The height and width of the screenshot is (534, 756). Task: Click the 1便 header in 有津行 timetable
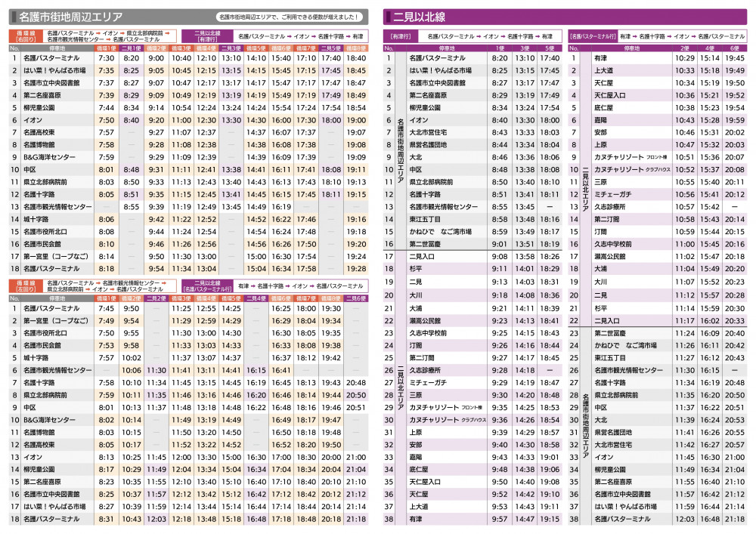tap(500, 48)
